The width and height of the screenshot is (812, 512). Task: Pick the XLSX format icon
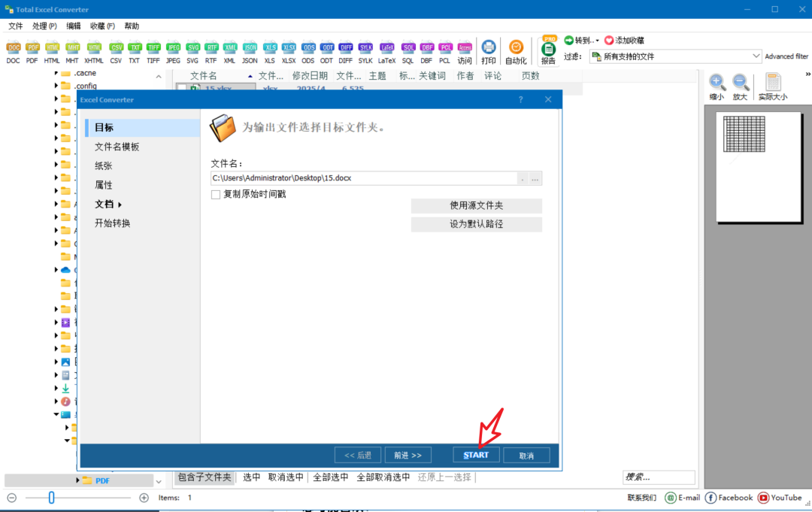coord(289,53)
